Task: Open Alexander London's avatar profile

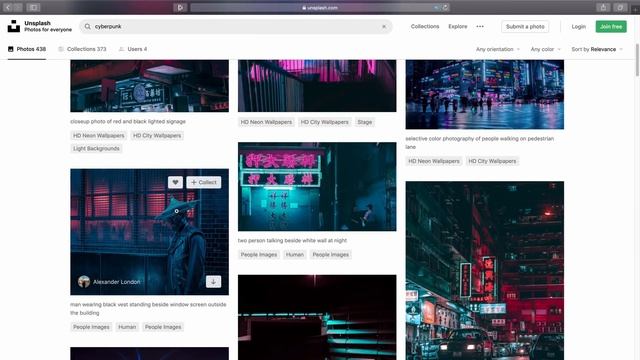Action: click(84, 282)
